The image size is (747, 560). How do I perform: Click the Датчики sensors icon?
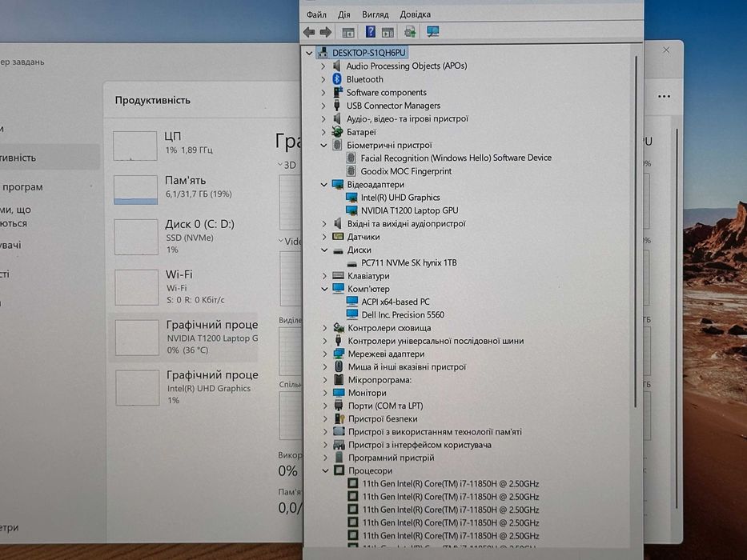coord(338,236)
